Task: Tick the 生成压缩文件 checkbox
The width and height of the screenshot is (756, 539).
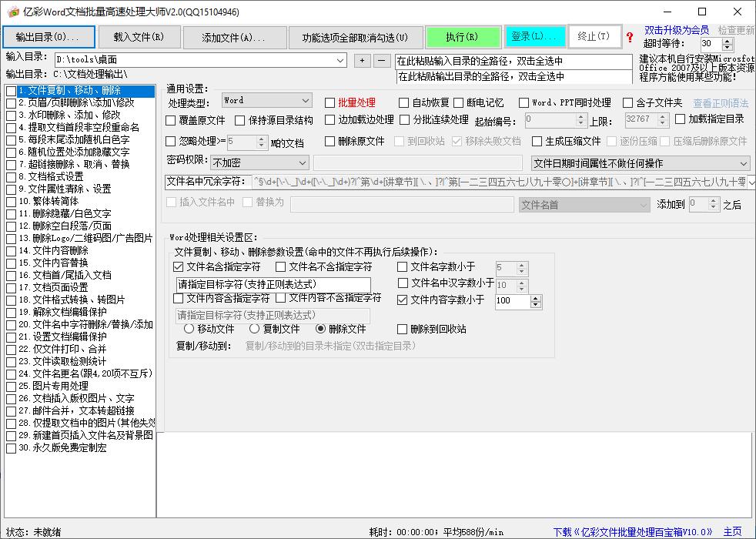Action: pyautogui.click(x=537, y=141)
